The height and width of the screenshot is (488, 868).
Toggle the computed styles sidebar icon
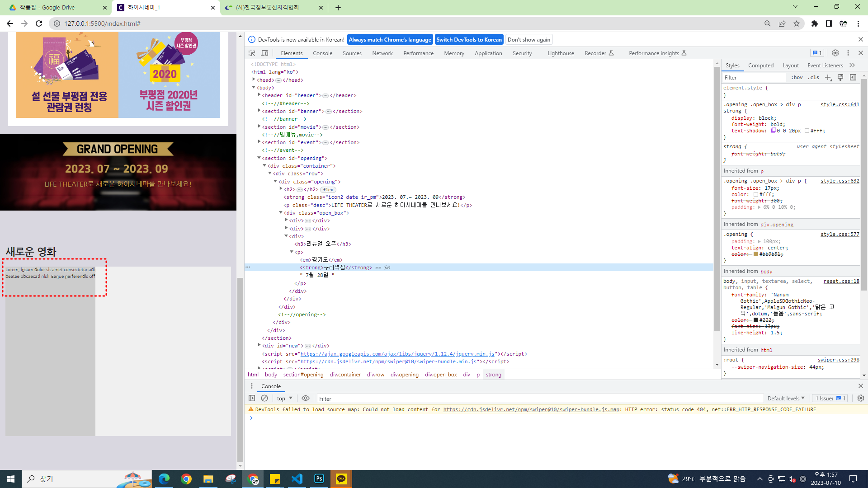tap(853, 77)
